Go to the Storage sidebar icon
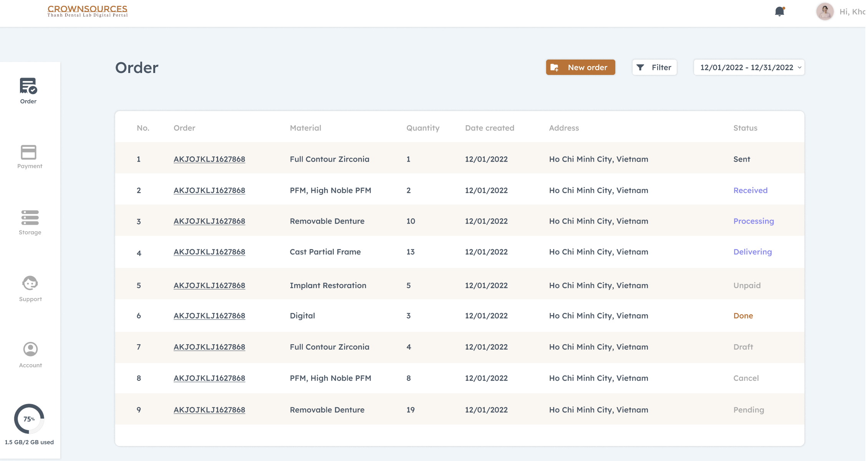The width and height of the screenshot is (868, 461). tap(30, 217)
